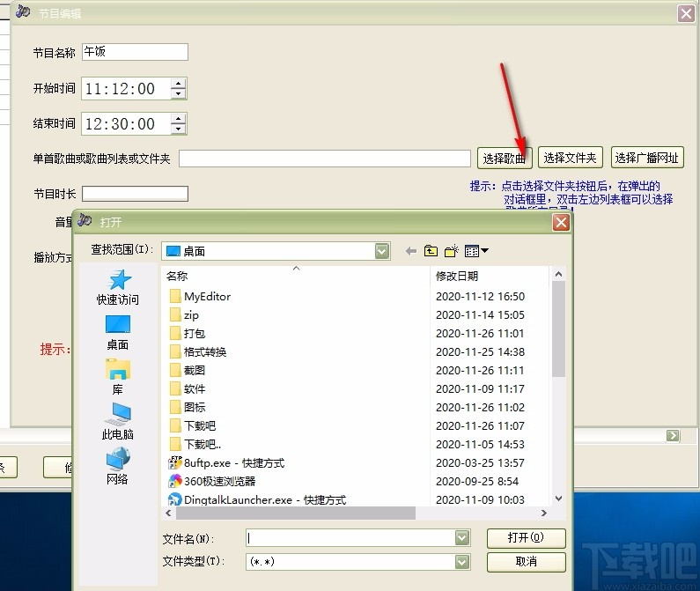Open Libraries (库) in places sidebar
The height and width of the screenshot is (591, 700).
(118, 377)
